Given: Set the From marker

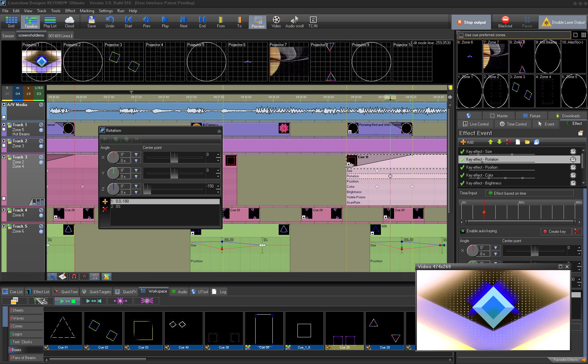Looking at the screenshot, I should (221, 22).
